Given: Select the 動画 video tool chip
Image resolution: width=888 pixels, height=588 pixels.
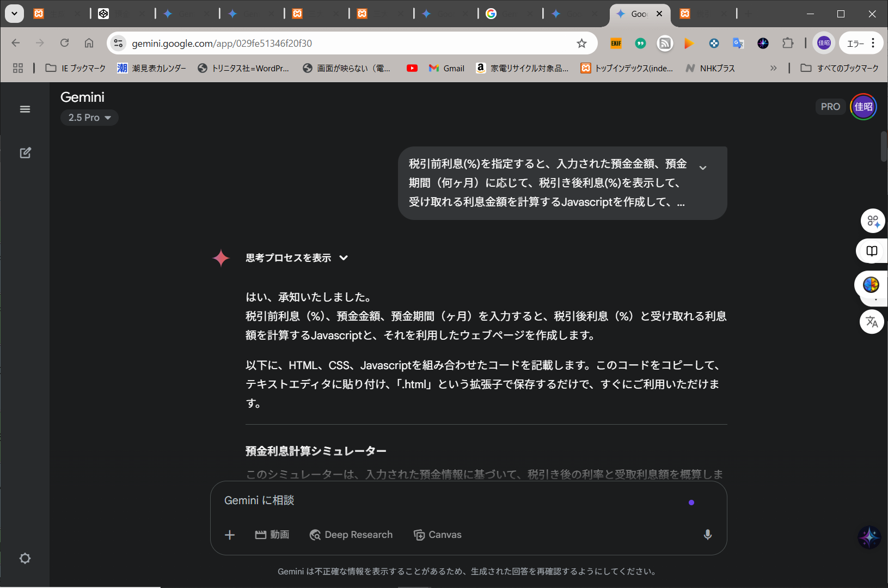Looking at the screenshot, I should point(272,535).
